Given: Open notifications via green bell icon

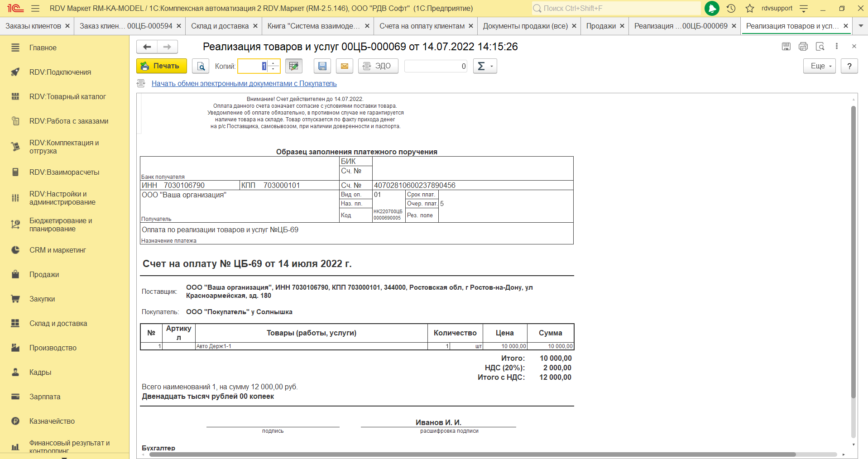Looking at the screenshot, I should pos(712,8).
